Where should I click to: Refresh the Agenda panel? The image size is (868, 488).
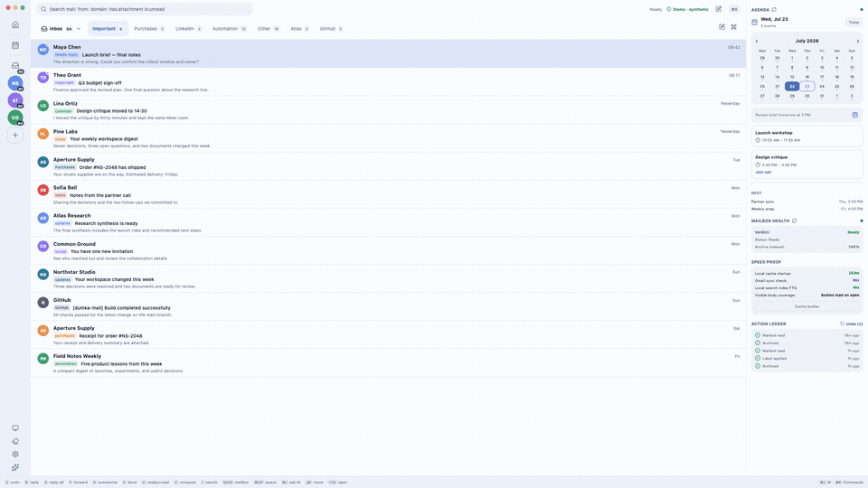pos(775,9)
